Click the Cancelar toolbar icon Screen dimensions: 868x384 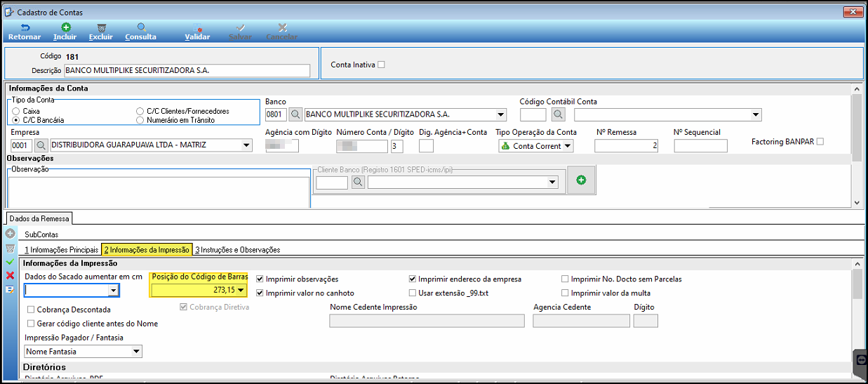(x=282, y=27)
